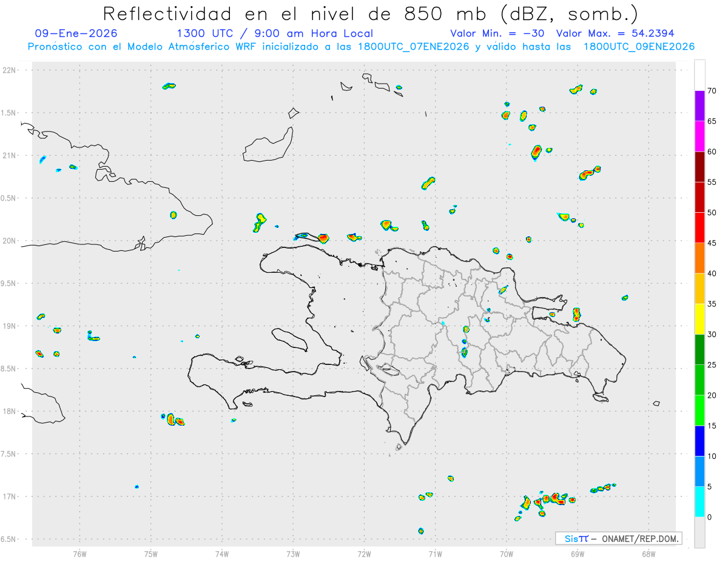Click the colorbar scale label '60'
The height and width of the screenshot is (562, 728).
(712, 152)
